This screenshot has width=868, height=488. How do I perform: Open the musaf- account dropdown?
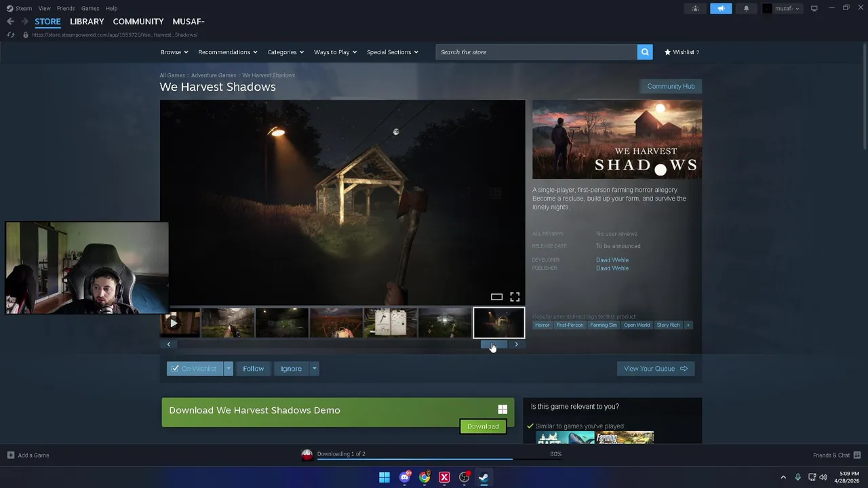click(x=781, y=8)
